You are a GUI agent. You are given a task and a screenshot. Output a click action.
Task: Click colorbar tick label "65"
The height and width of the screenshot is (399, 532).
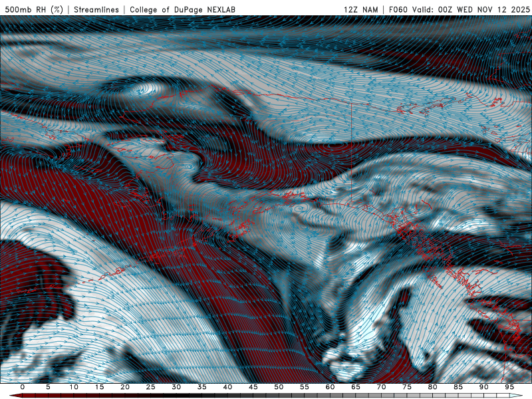pyautogui.click(x=356, y=387)
